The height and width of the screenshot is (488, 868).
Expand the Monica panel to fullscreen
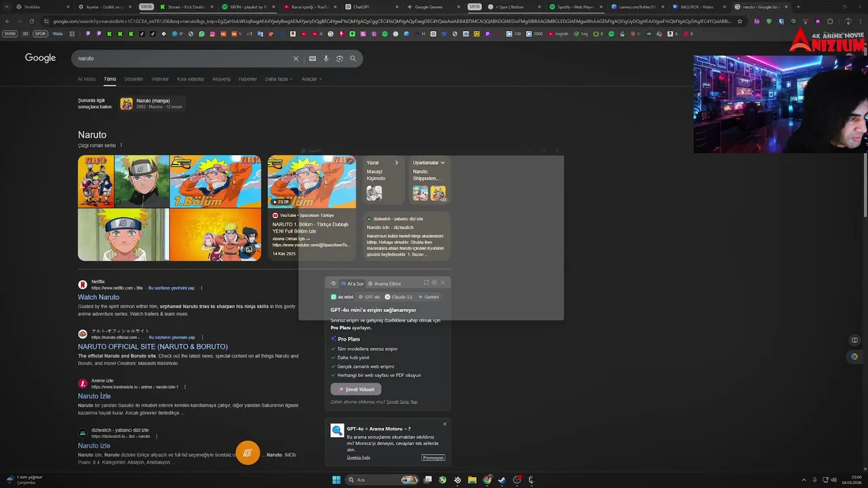click(426, 283)
